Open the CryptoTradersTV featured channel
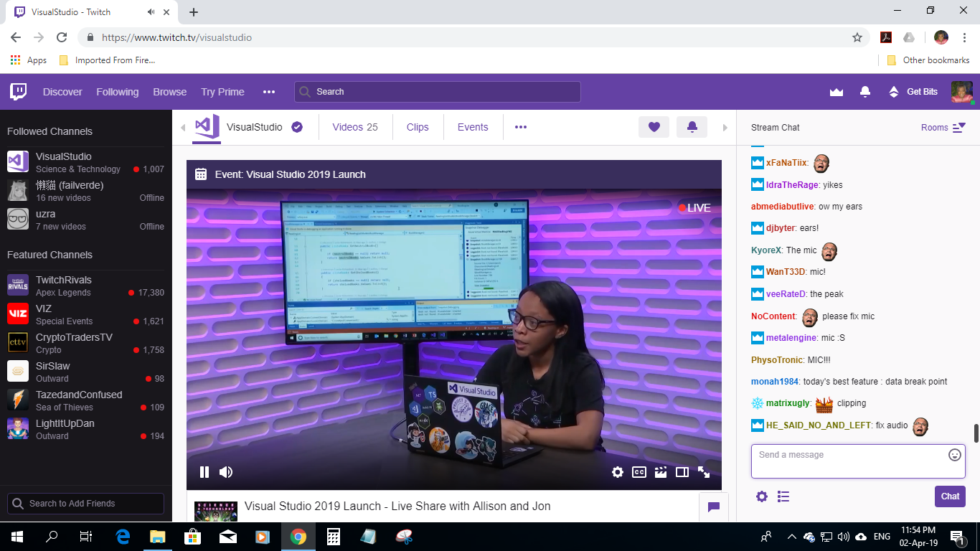This screenshot has width=980, height=551. point(85,343)
